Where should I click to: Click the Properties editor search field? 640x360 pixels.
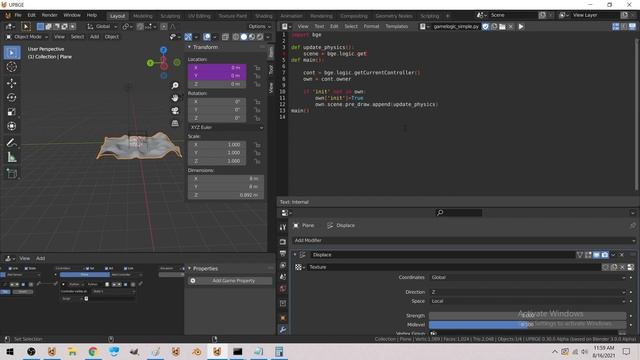click(458, 213)
